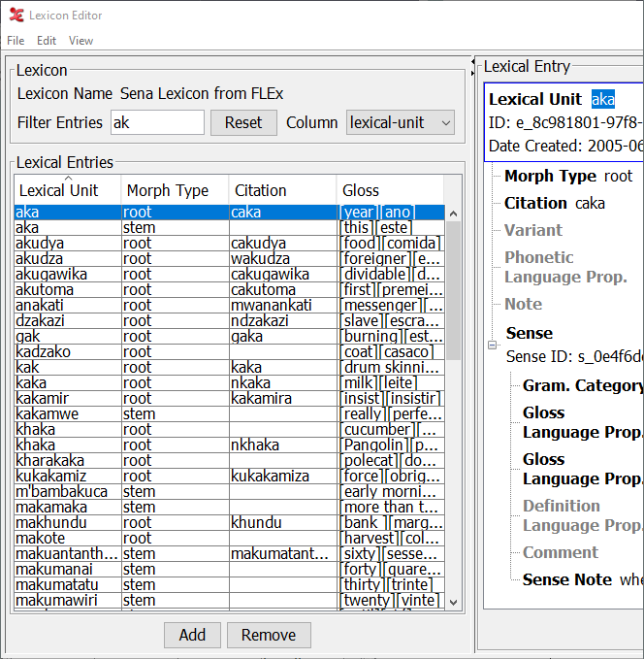Click the citation cell mwanankati
This screenshot has width=644, height=659.
pos(283,306)
